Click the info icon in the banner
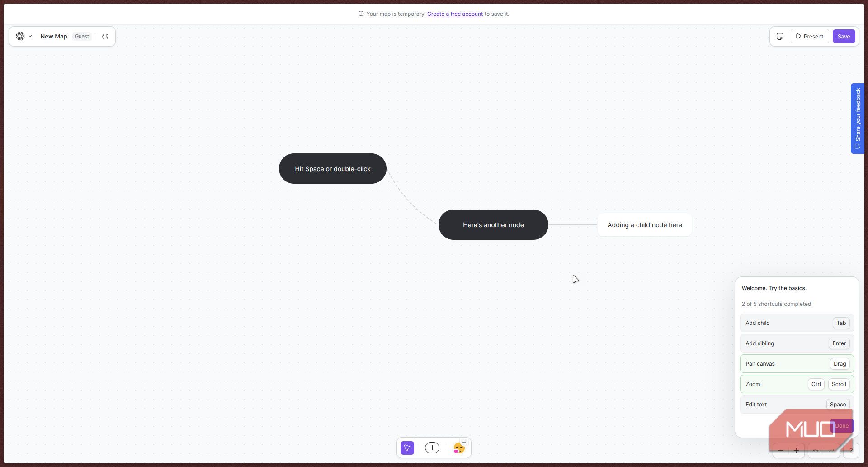 [x=361, y=14]
